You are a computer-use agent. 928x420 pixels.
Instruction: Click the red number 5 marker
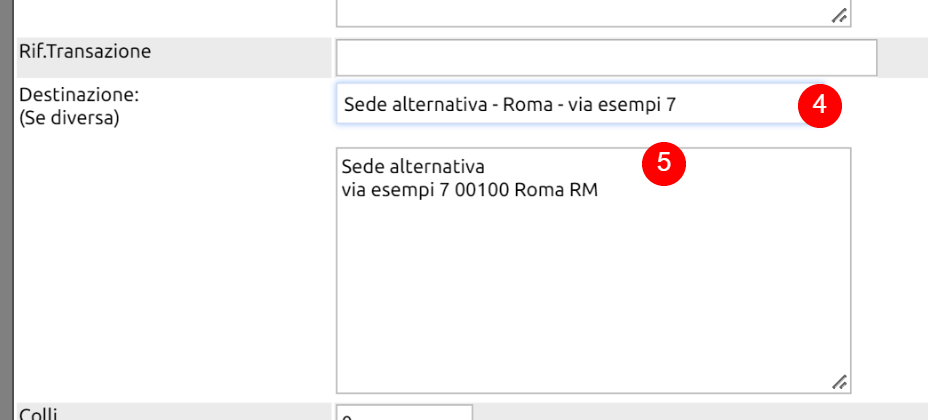point(663,163)
